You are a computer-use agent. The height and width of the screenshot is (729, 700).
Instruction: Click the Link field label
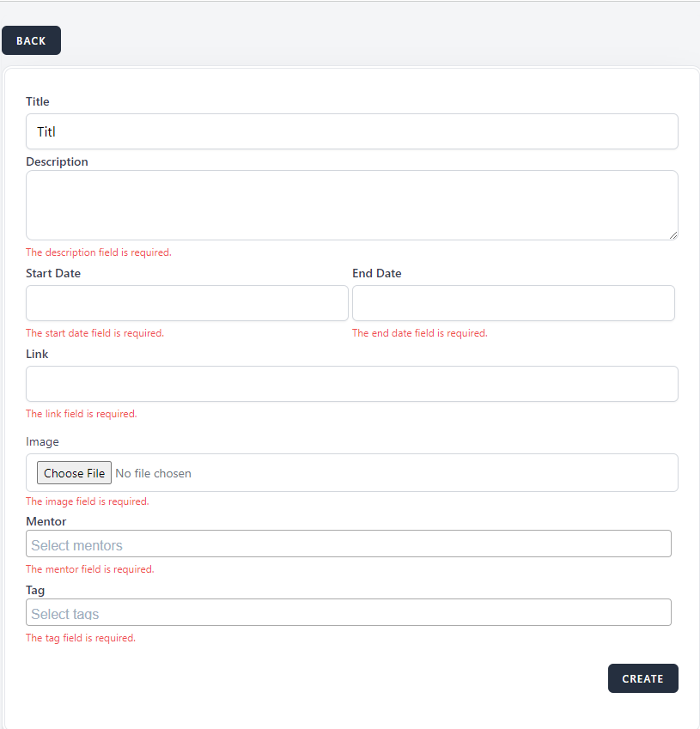point(37,354)
